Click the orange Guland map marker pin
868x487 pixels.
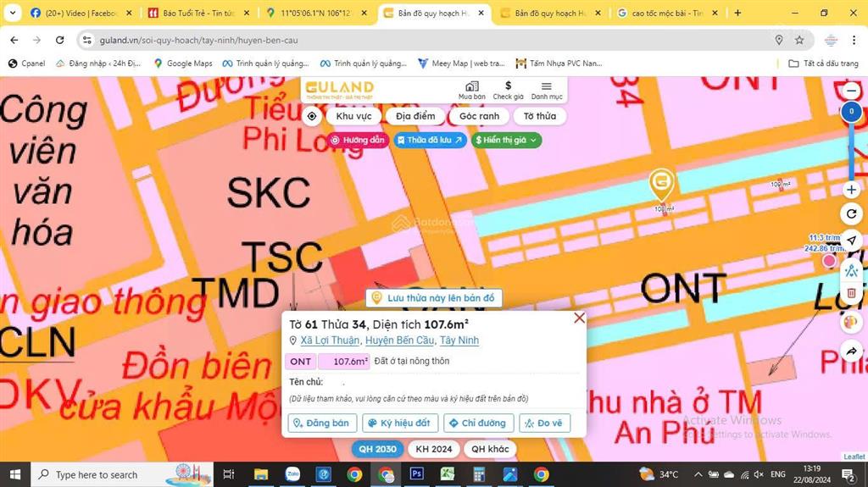coord(661,185)
